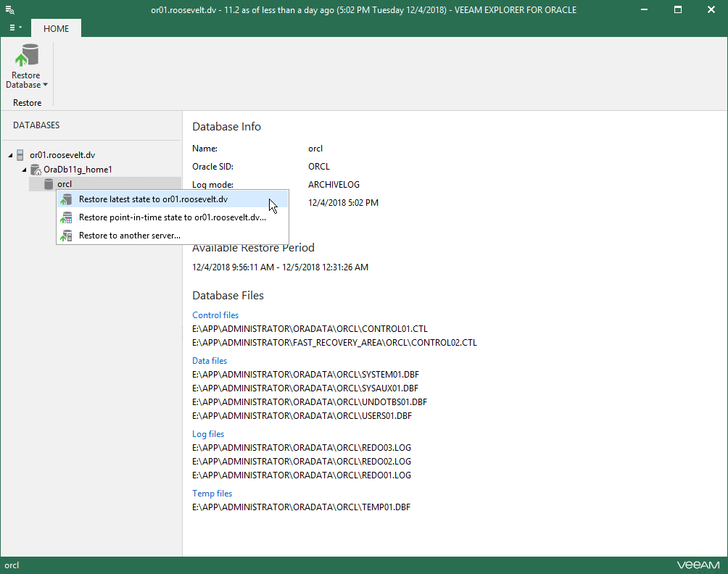Click the server icon beside or01.roosevelt.dv

click(x=20, y=155)
